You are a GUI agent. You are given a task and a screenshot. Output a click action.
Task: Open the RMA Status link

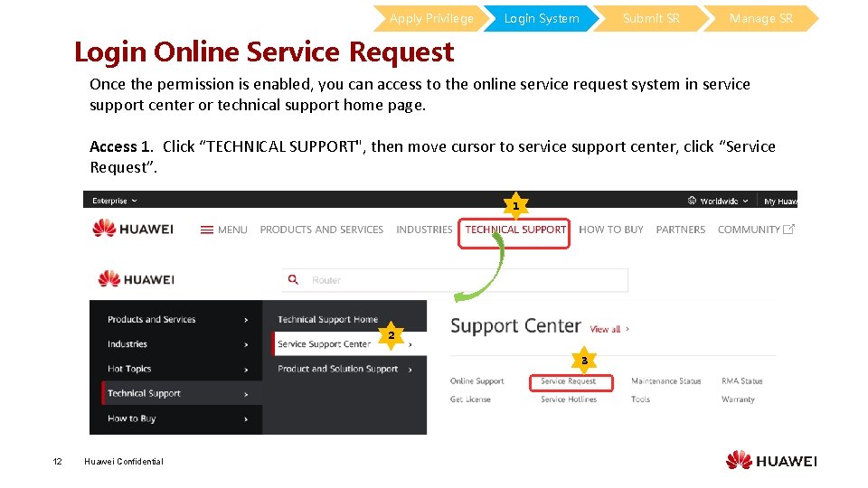tap(741, 381)
